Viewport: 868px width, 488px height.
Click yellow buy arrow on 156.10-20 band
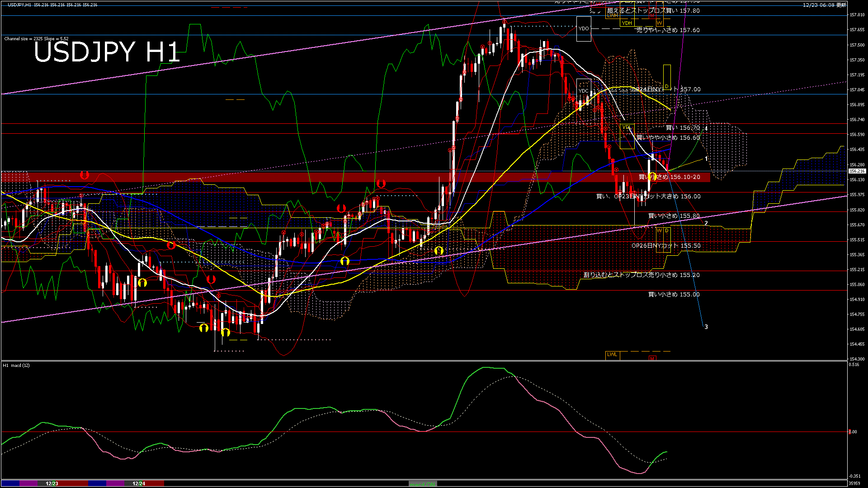(652, 177)
